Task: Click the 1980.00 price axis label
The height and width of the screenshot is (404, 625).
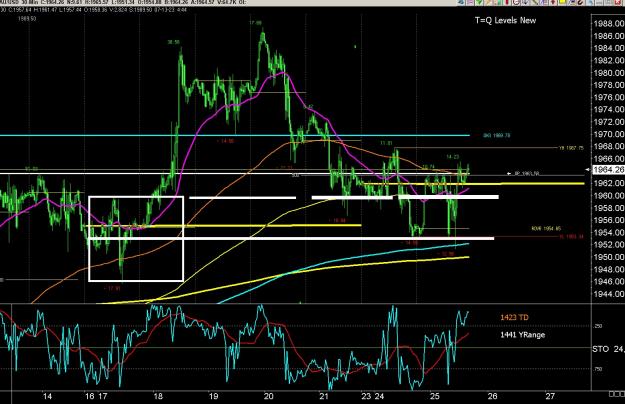Action: [609, 73]
